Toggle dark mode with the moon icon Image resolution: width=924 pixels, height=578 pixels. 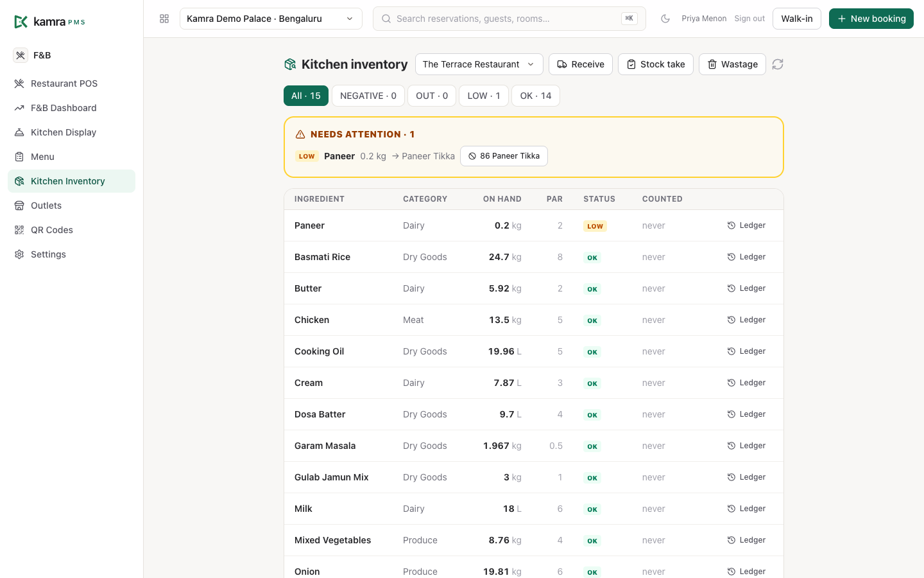[665, 19]
